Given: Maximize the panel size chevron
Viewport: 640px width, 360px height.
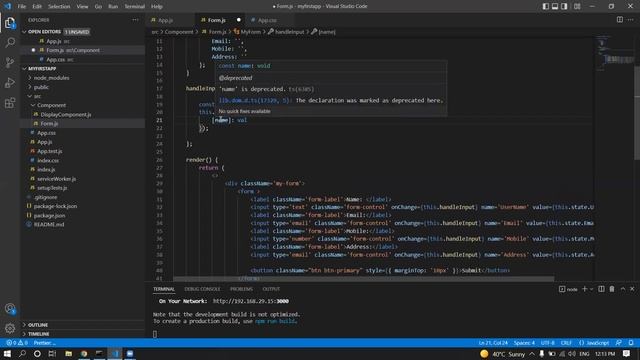Looking at the screenshot, I should coord(623,289).
